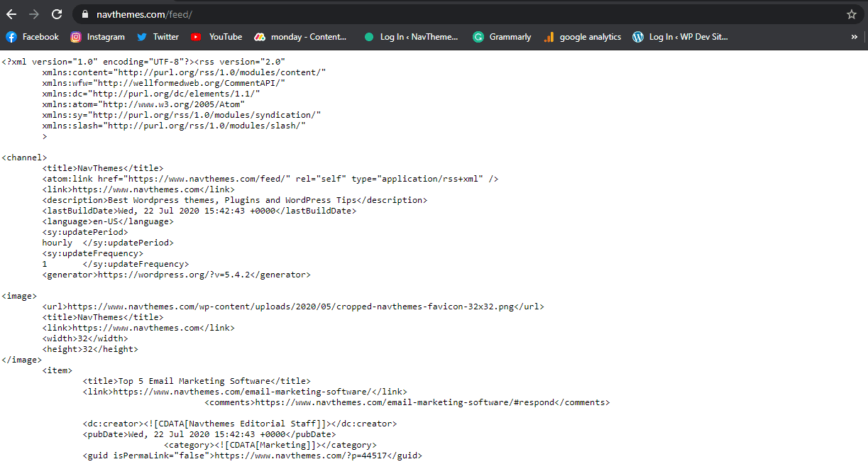
Task: Go back to the previous page
Action: (11, 14)
